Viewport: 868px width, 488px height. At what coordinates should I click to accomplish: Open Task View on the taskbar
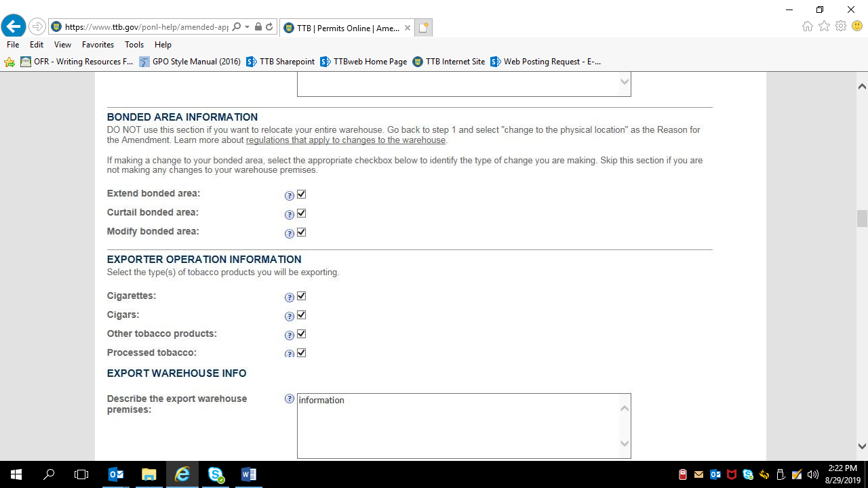tap(81, 474)
